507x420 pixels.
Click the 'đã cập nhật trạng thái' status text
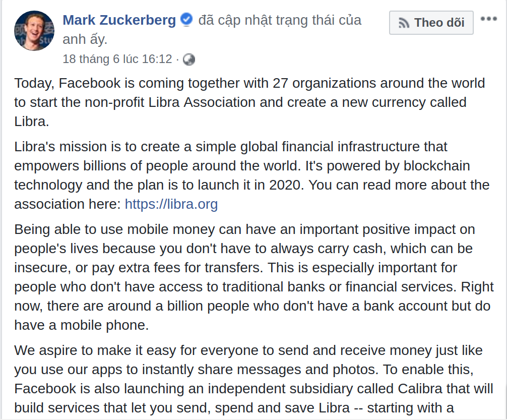point(280,21)
